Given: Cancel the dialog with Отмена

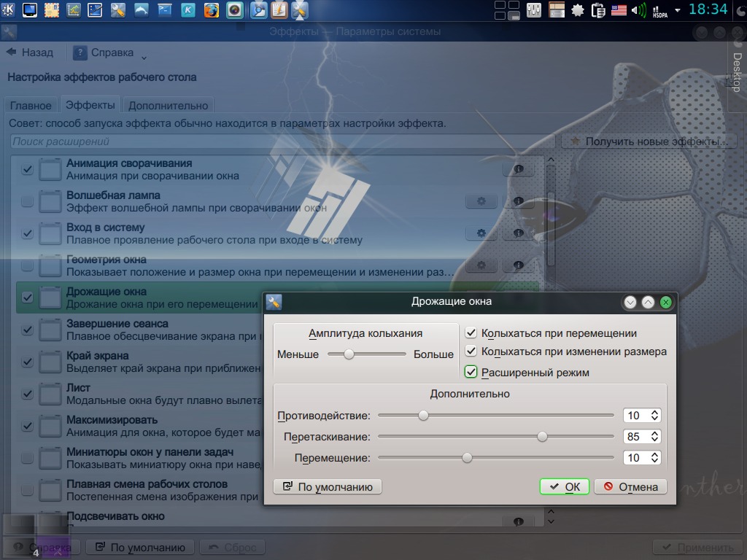Looking at the screenshot, I should coord(630,486).
